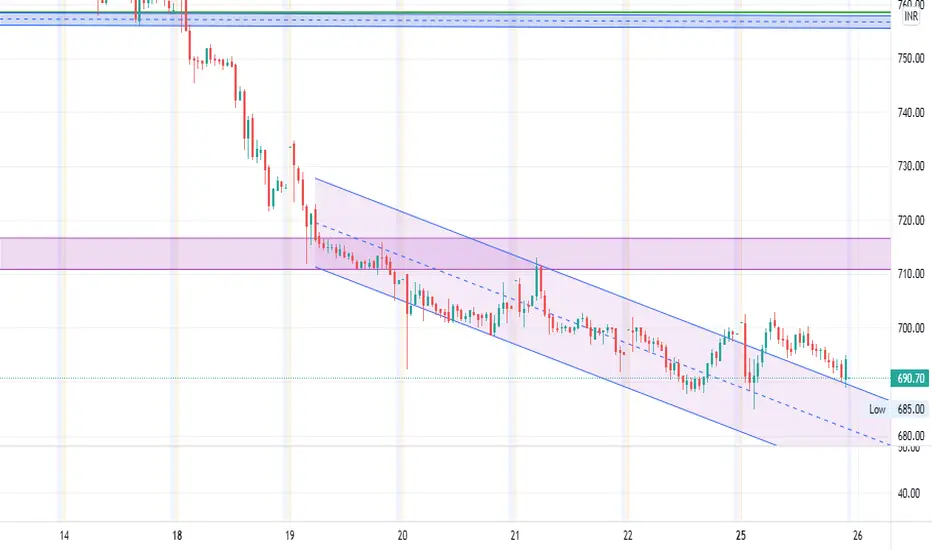Click date label 14 on time axis
This screenshot has height=550, width=932.
(x=64, y=536)
